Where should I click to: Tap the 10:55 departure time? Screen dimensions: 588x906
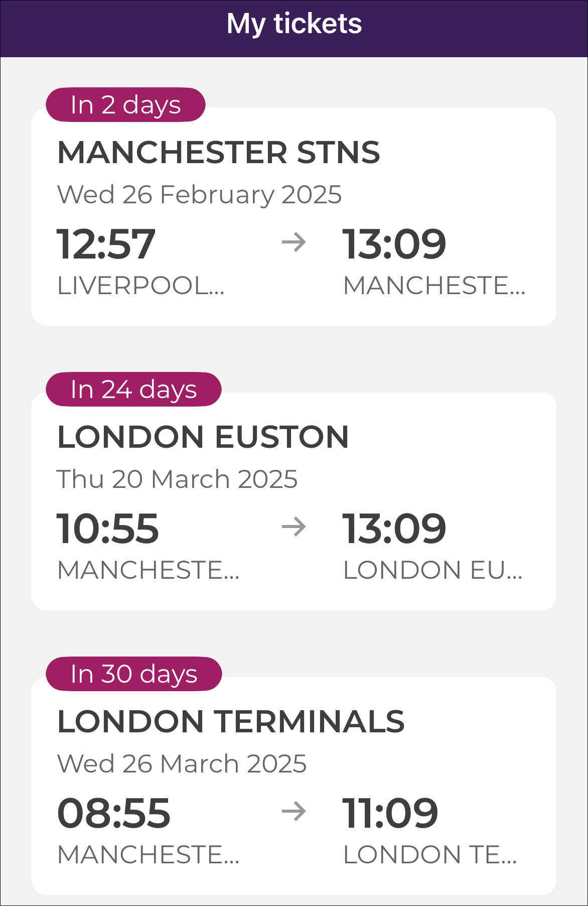108,529
